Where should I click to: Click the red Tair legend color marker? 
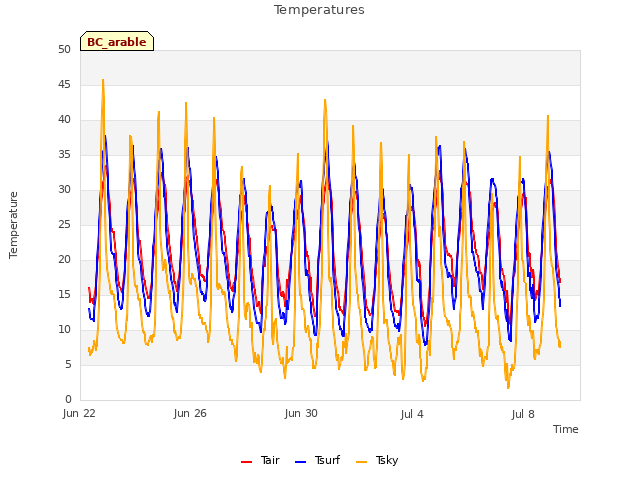pyautogui.click(x=246, y=462)
